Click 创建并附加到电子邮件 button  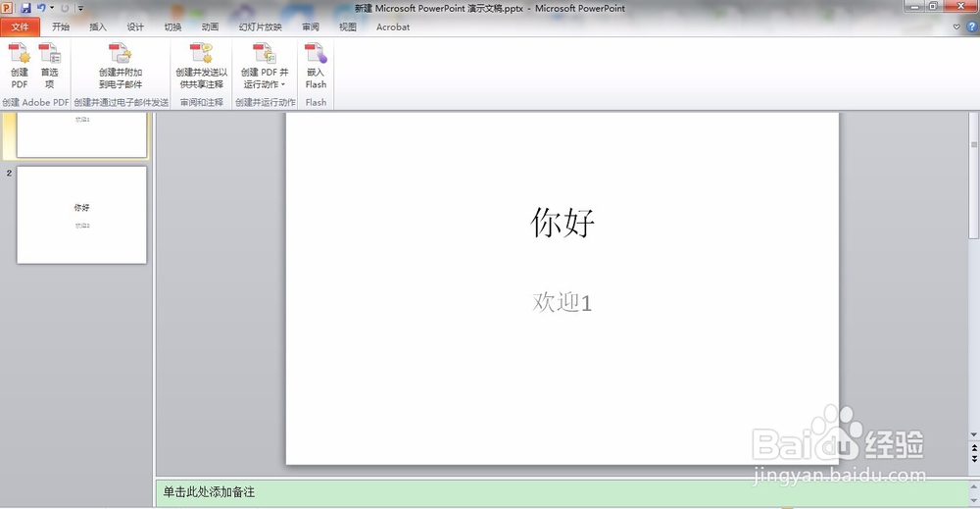pos(121,66)
